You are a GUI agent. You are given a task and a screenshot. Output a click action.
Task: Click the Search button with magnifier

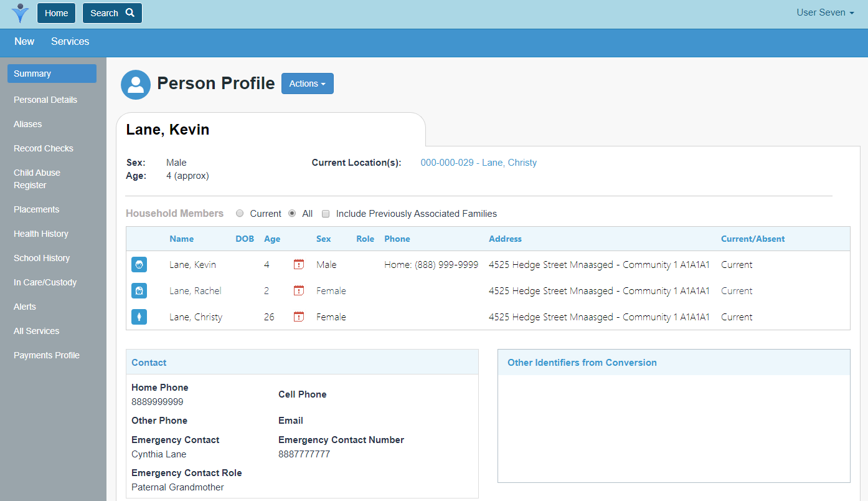[x=112, y=13]
